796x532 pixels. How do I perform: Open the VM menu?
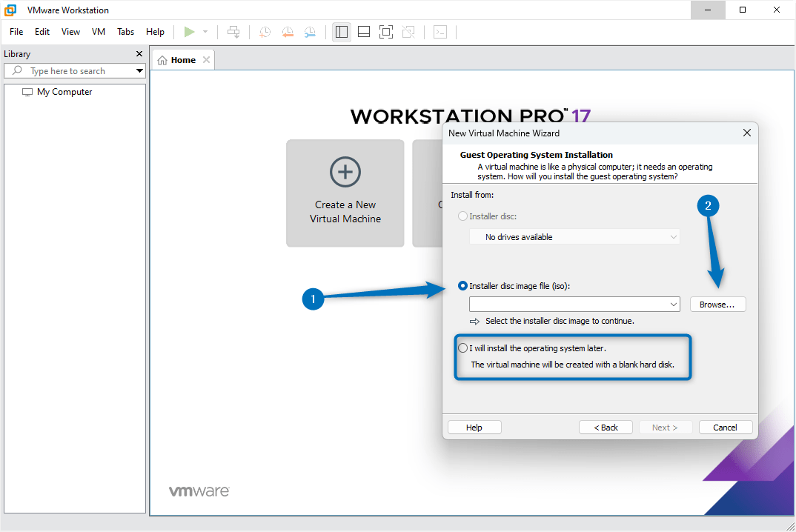98,32
